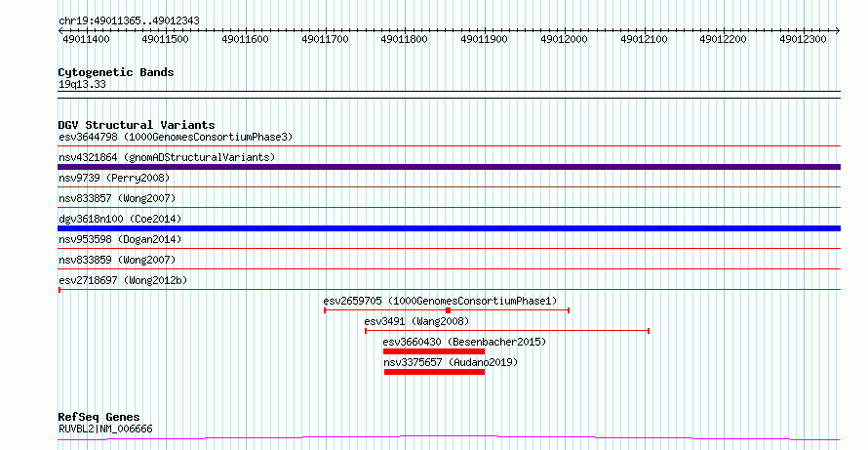Click the blue dgv3618n100 variant bar
The width and height of the screenshot is (868, 450).
click(449, 228)
